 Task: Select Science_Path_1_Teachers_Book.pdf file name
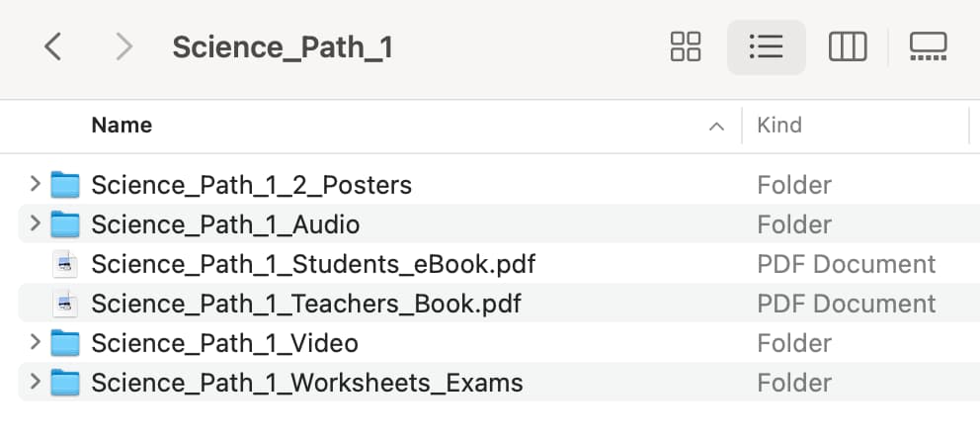pyautogui.click(x=306, y=304)
